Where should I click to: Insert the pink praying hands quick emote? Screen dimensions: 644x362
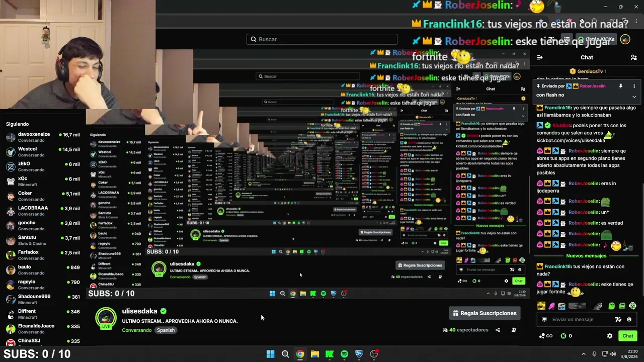551,306
